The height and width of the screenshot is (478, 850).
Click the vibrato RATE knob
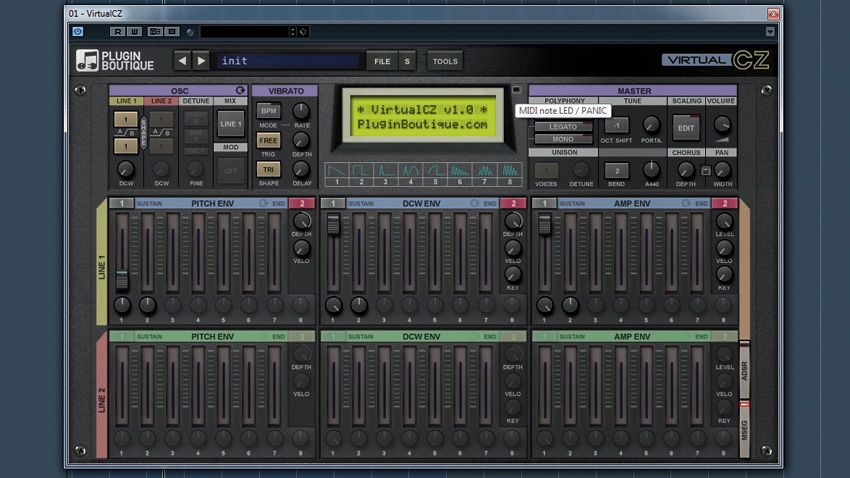pyautogui.click(x=301, y=111)
